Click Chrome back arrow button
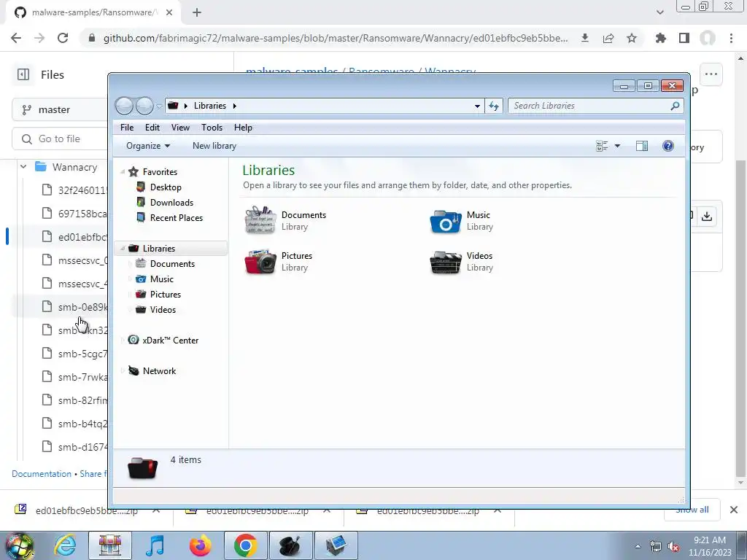The image size is (747, 560). click(x=16, y=38)
